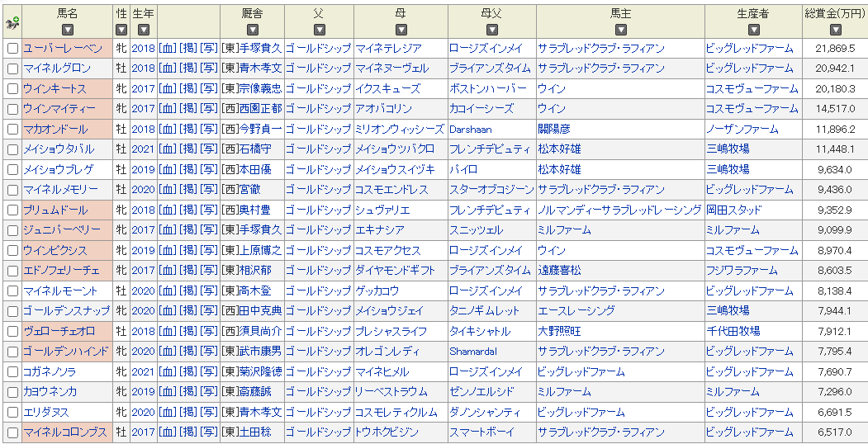Open owner エースレーシング link
The image size is (868, 444).
(576, 311)
